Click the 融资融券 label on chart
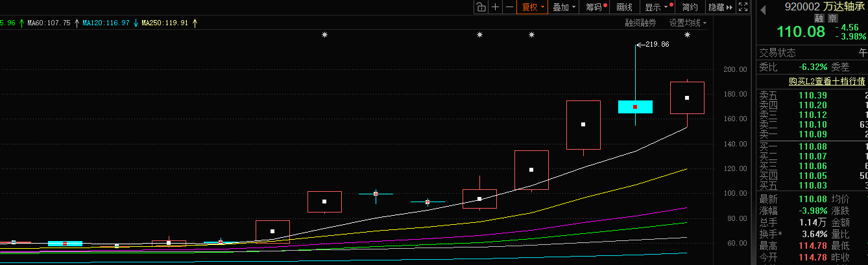The image size is (868, 265). 640,23
